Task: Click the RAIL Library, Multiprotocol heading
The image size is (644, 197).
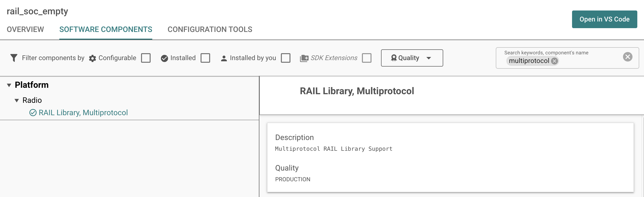Action: 357,91
